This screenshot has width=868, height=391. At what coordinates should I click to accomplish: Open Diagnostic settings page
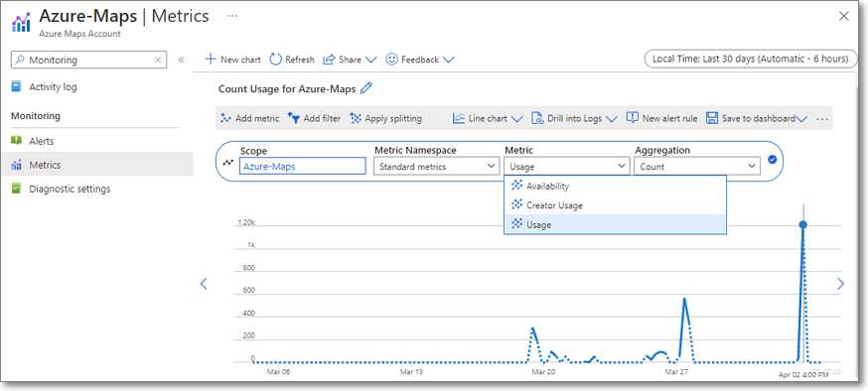click(70, 189)
